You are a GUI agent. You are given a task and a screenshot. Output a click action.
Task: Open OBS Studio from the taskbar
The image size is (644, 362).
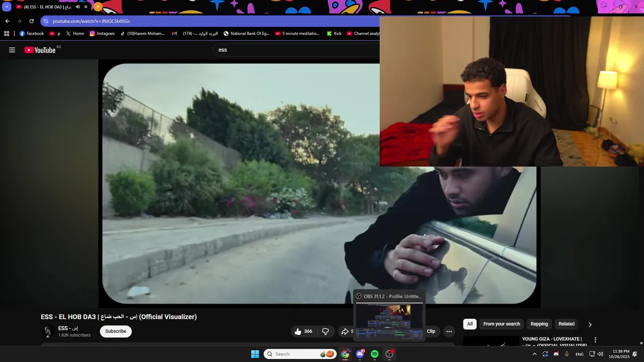click(x=389, y=354)
